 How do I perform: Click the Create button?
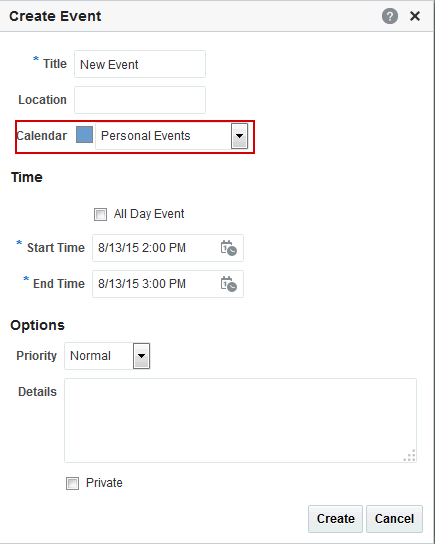click(335, 519)
